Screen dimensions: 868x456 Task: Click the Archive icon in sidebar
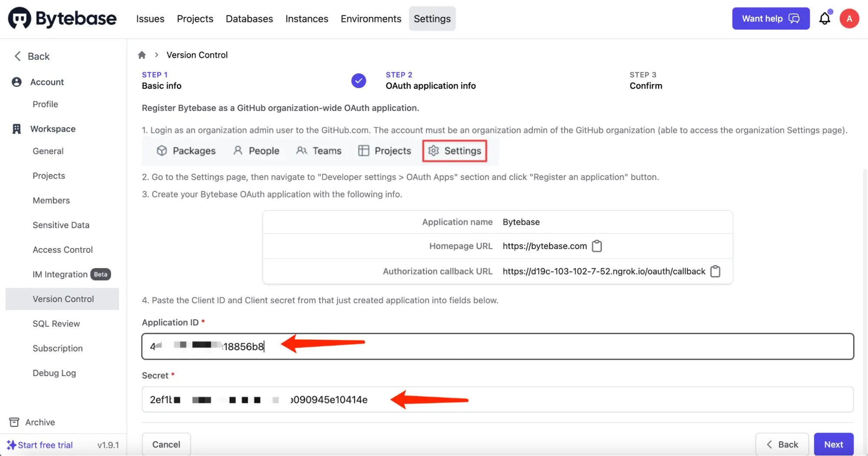point(14,422)
